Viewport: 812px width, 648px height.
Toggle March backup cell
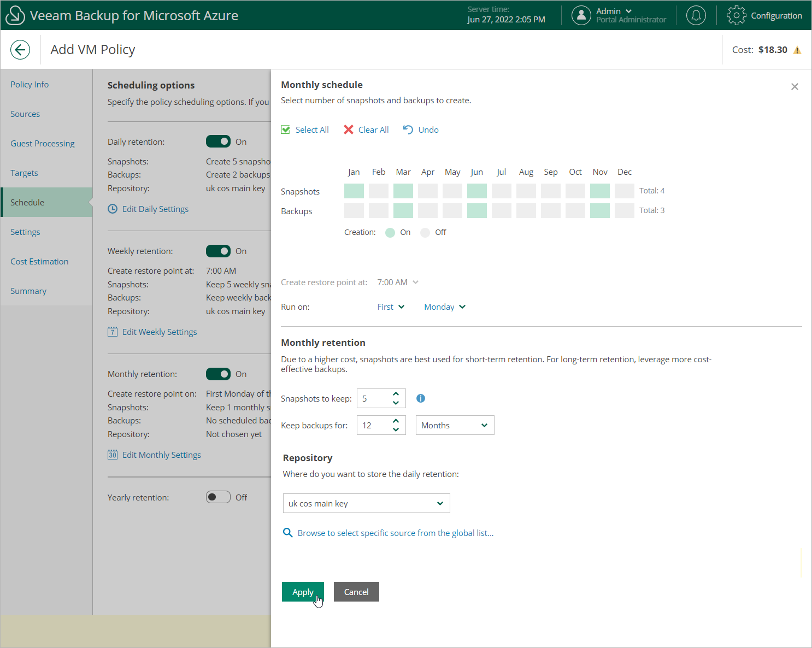[403, 211]
